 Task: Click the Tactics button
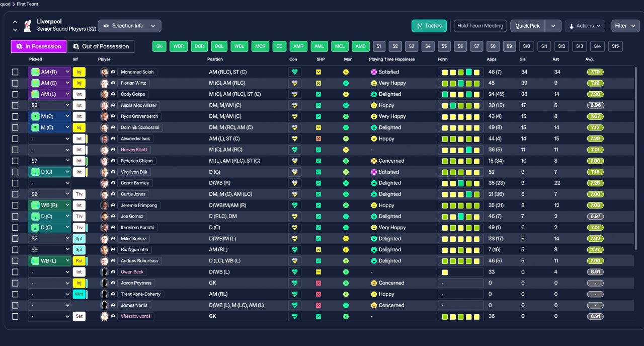(x=429, y=26)
